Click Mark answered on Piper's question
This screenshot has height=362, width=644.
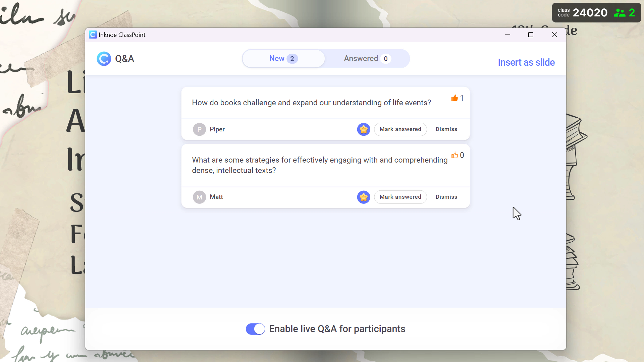click(400, 129)
